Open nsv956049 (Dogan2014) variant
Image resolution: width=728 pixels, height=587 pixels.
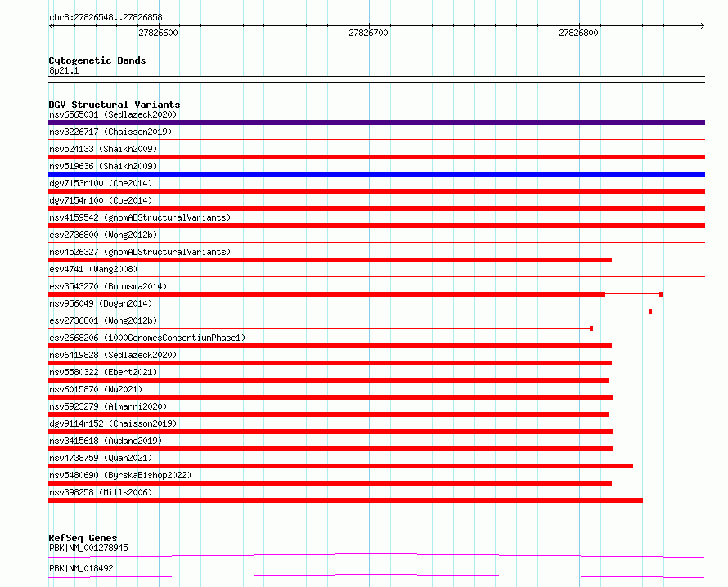pyautogui.click(x=101, y=303)
